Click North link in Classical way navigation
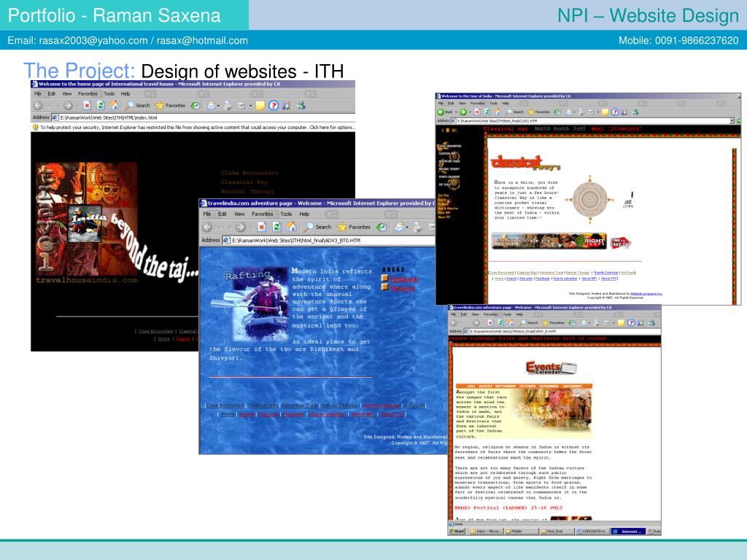 [542, 128]
